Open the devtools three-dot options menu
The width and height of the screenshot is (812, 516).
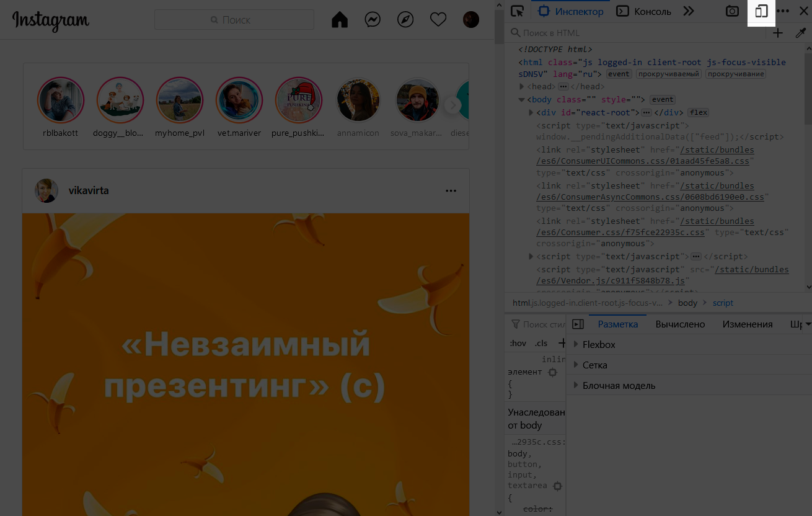pos(783,11)
